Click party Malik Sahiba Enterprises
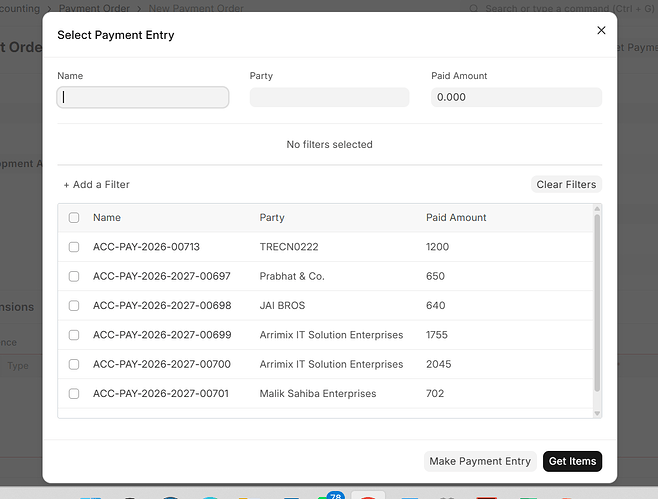The image size is (658, 499). point(318,394)
